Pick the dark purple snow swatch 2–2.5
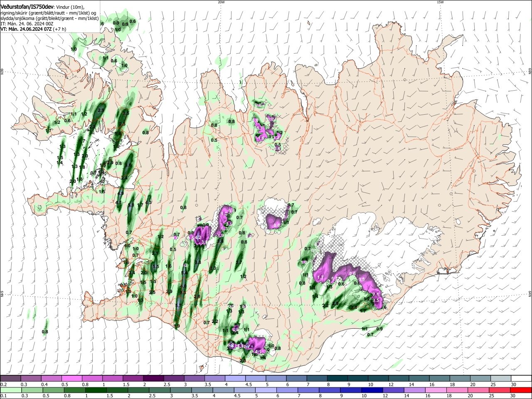This screenshot has width=532, height=399. click(x=153, y=379)
